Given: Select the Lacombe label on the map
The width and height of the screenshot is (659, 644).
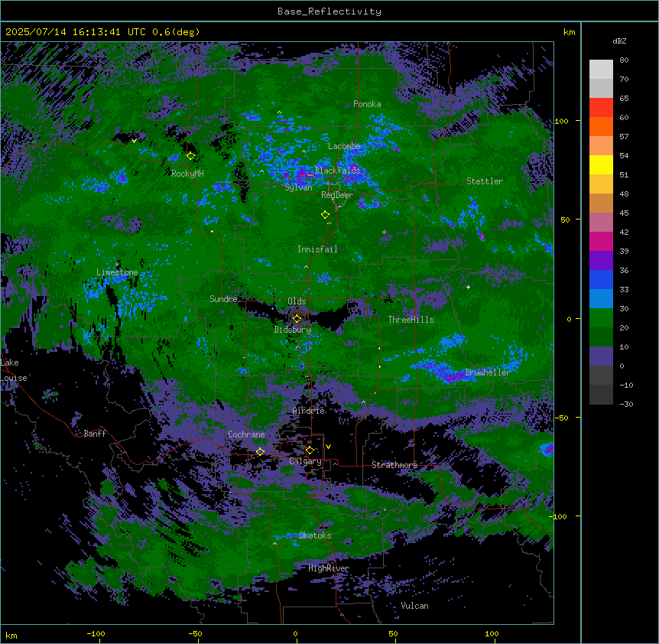Looking at the screenshot, I should [x=344, y=146].
